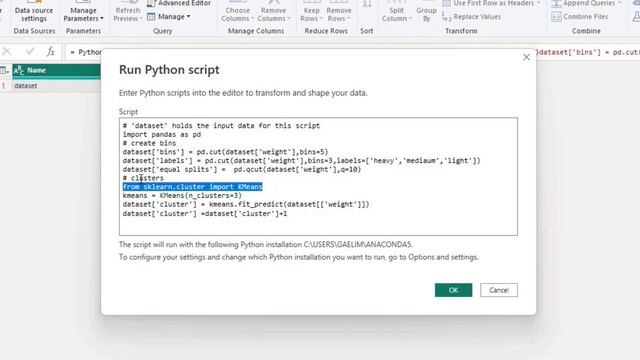Viewport: 640px width, 360px height.
Task: Select the dataset row cell
Action: coord(56,86)
